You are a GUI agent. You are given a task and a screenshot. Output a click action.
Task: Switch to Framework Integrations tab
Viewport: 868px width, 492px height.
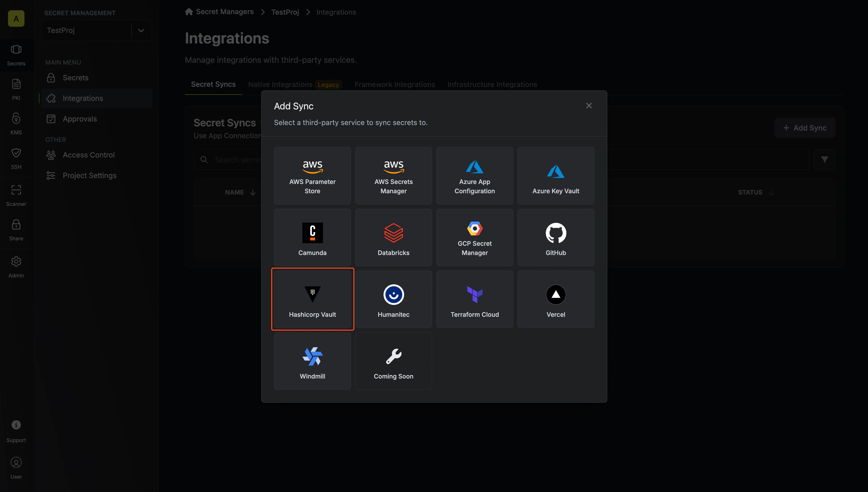pos(395,84)
